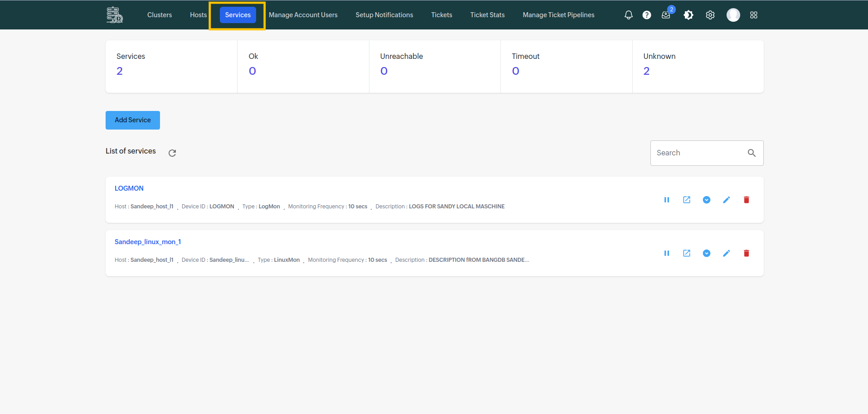The height and width of the screenshot is (414, 868).
Task: Click the server monitor logo icon
Action: 115,15
